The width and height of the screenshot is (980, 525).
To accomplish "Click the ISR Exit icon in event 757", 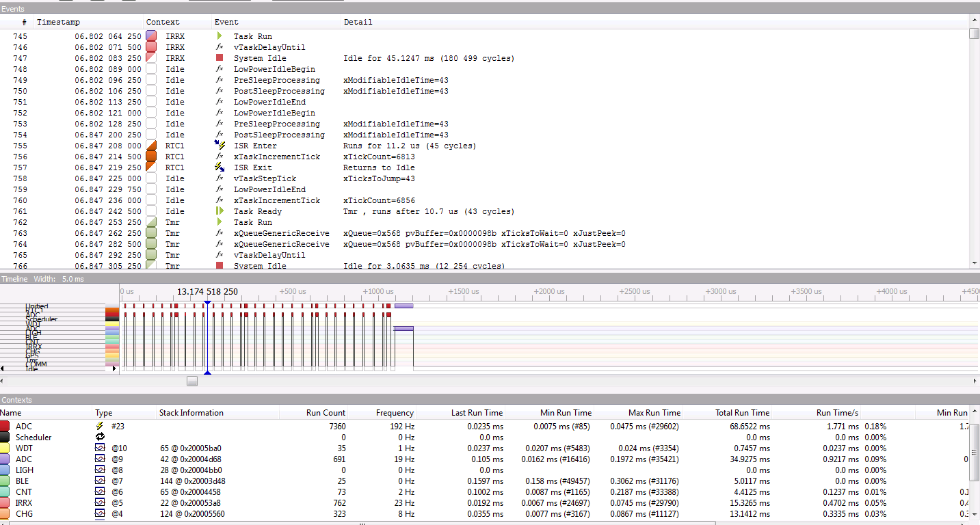I will (220, 167).
